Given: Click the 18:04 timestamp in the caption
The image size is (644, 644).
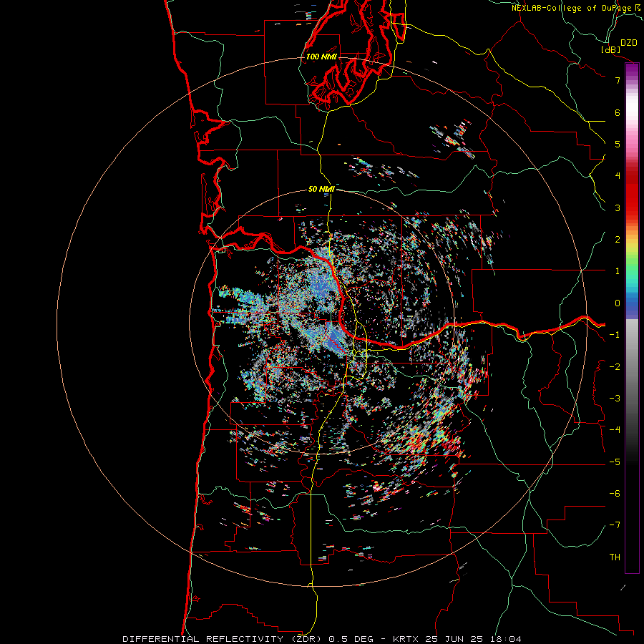Looking at the screenshot, I should pyautogui.click(x=507, y=639).
